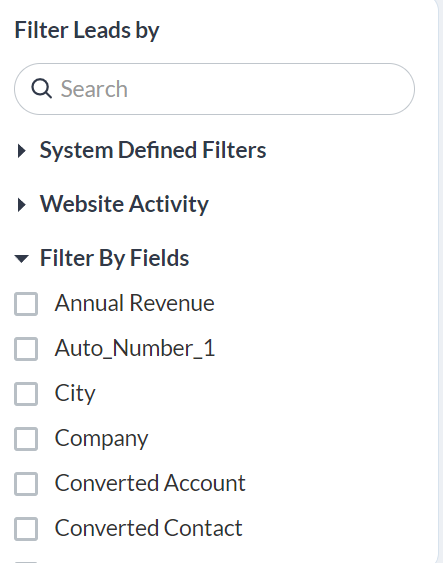The height and width of the screenshot is (563, 443).
Task: Click the Annual Revenue field label
Action: (x=135, y=303)
